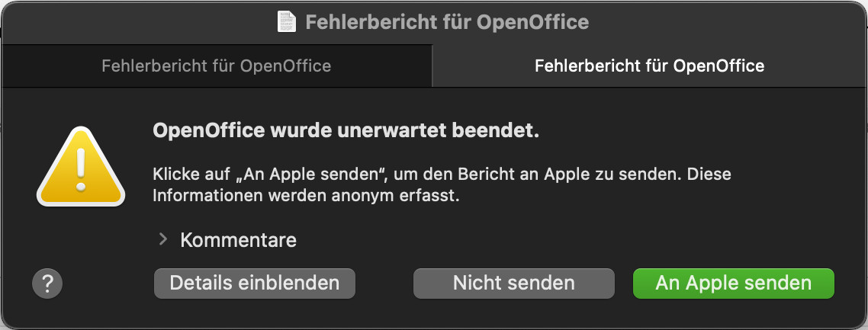Click the description line starting with "Klicke auf"
The width and height of the screenshot is (868, 330).
point(442,175)
